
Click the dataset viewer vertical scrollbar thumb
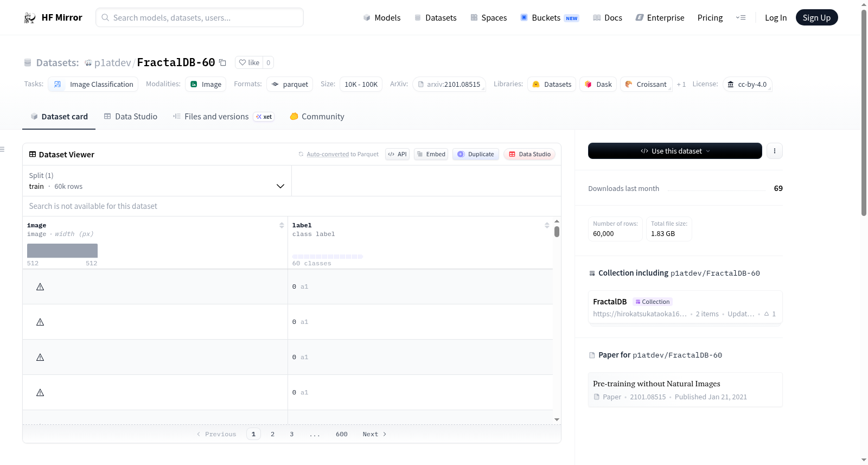pyautogui.click(x=557, y=232)
